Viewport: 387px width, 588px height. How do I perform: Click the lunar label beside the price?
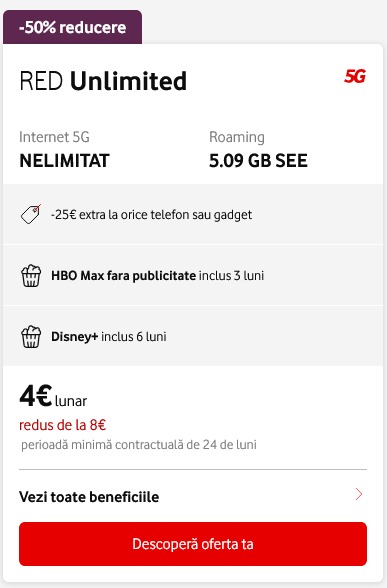[x=71, y=401]
